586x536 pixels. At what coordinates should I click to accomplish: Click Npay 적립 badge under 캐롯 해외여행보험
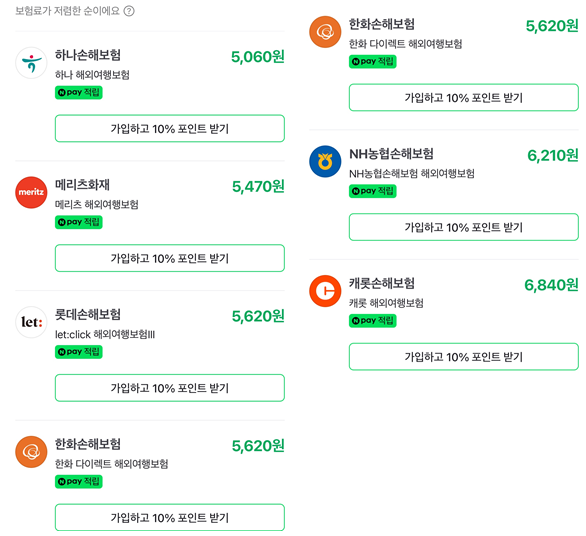click(x=373, y=321)
